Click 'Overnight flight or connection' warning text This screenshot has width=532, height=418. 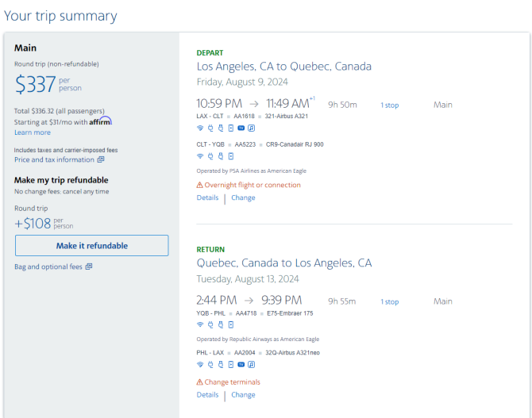pos(253,185)
